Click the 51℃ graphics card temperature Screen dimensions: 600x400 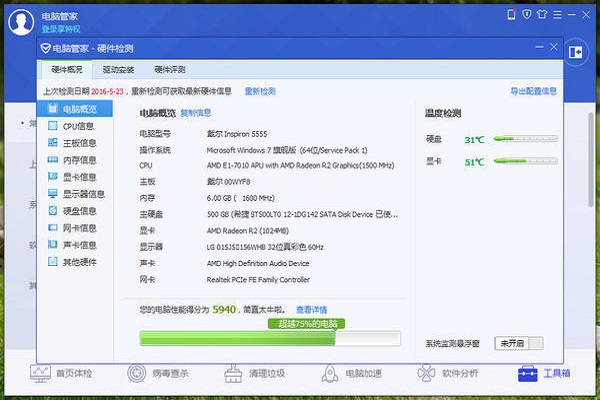(x=474, y=162)
